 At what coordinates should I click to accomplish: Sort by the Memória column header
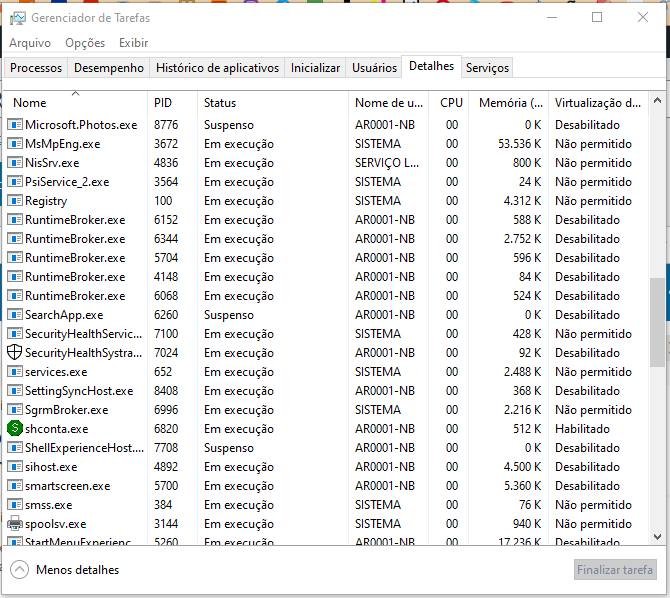508,103
